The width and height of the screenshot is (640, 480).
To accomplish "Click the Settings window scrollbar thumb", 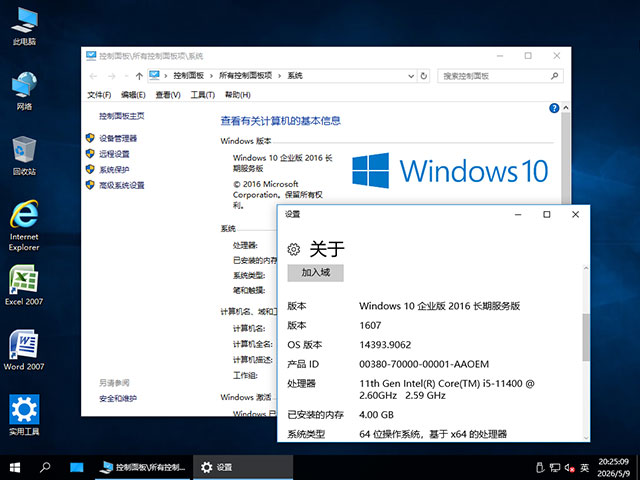I will click(x=586, y=337).
